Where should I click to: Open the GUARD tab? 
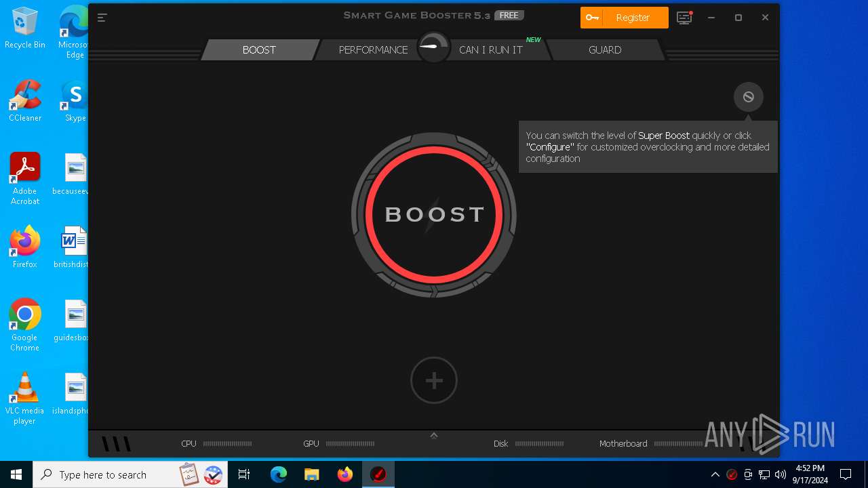point(605,50)
